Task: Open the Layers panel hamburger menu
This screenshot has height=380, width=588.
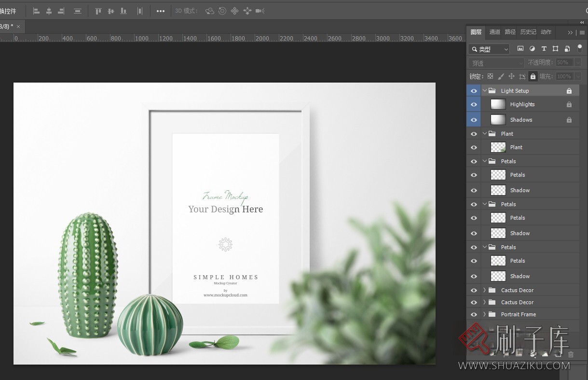Action: click(582, 32)
